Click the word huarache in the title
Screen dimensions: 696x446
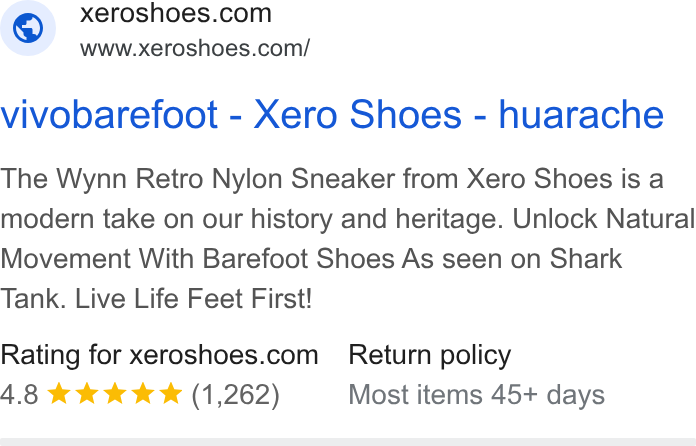[x=581, y=114]
